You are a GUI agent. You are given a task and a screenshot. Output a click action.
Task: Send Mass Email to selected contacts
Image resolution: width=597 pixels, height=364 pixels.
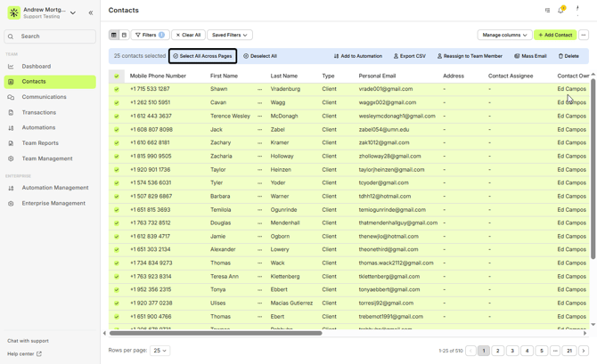pos(530,56)
